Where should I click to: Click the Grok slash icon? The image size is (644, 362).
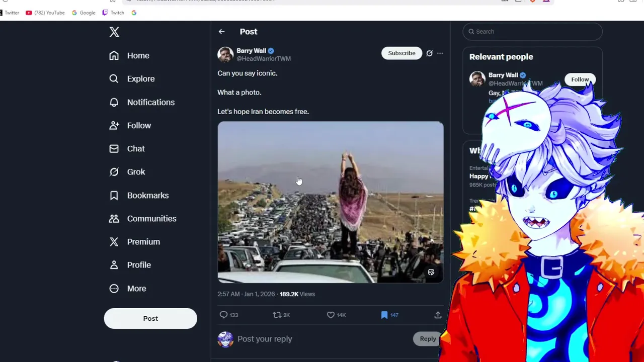[x=114, y=172]
